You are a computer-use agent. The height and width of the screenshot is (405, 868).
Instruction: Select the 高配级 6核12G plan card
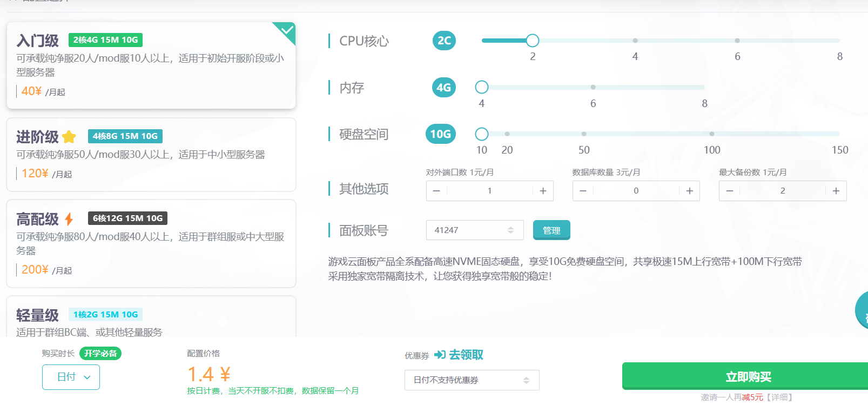coord(151,243)
